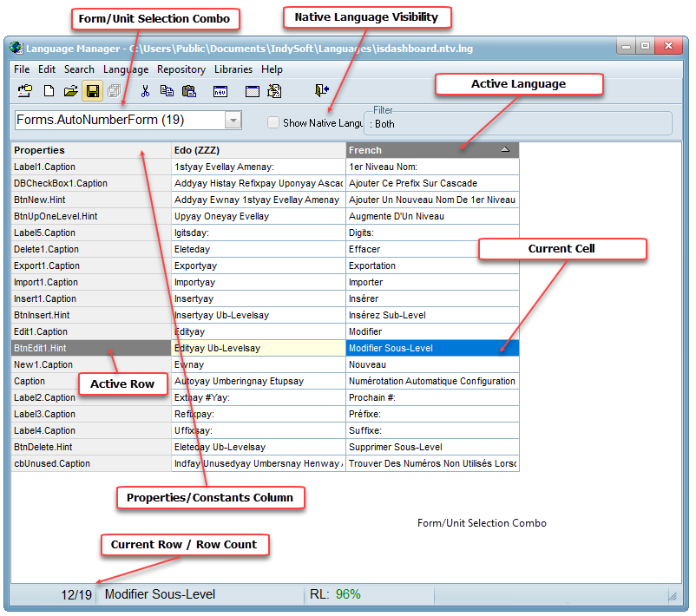Viewport: 696px width, 616px height.
Task: Click the ntv native language icon
Action: tap(220, 90)
